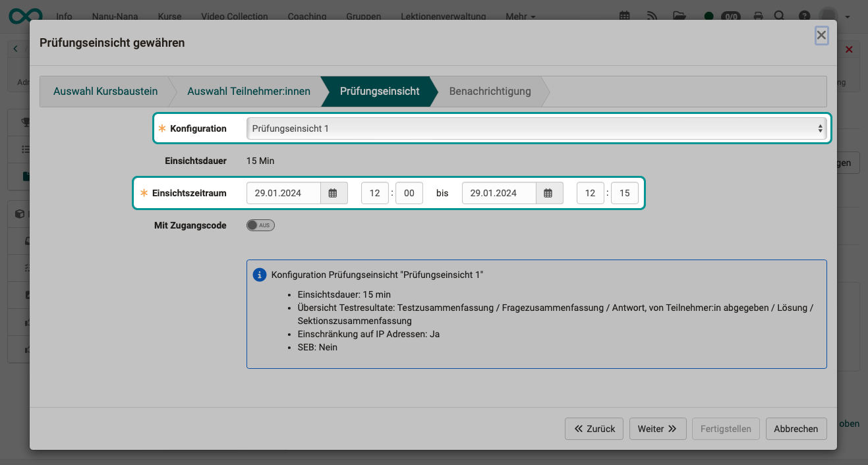This screenshot has width=868, height=465.
Task: Open the personal folder icon
Action: pyautogui.click(x=680, y=14)
